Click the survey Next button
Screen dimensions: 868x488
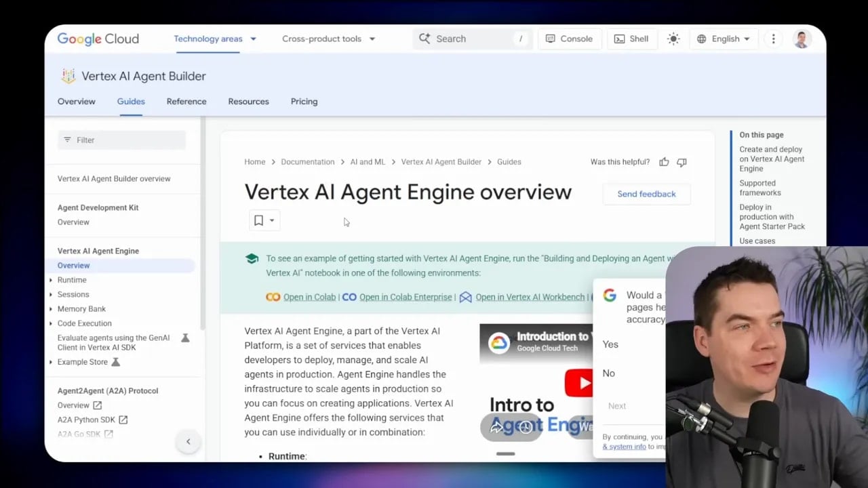[x=617, y=406]
